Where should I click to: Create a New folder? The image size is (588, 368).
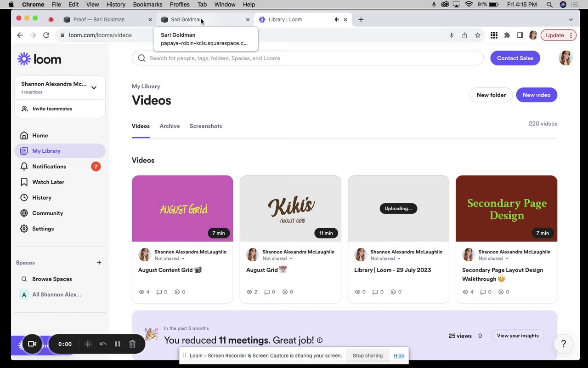[x=491, y=95]
